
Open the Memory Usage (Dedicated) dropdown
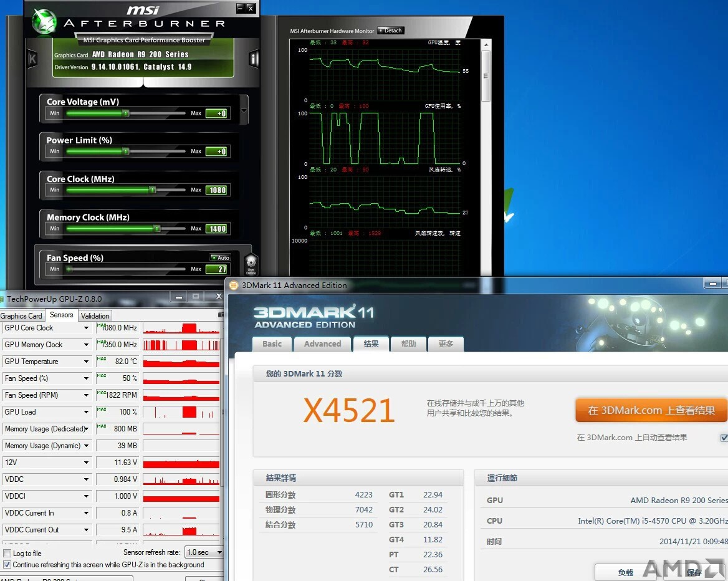[87, 429]
